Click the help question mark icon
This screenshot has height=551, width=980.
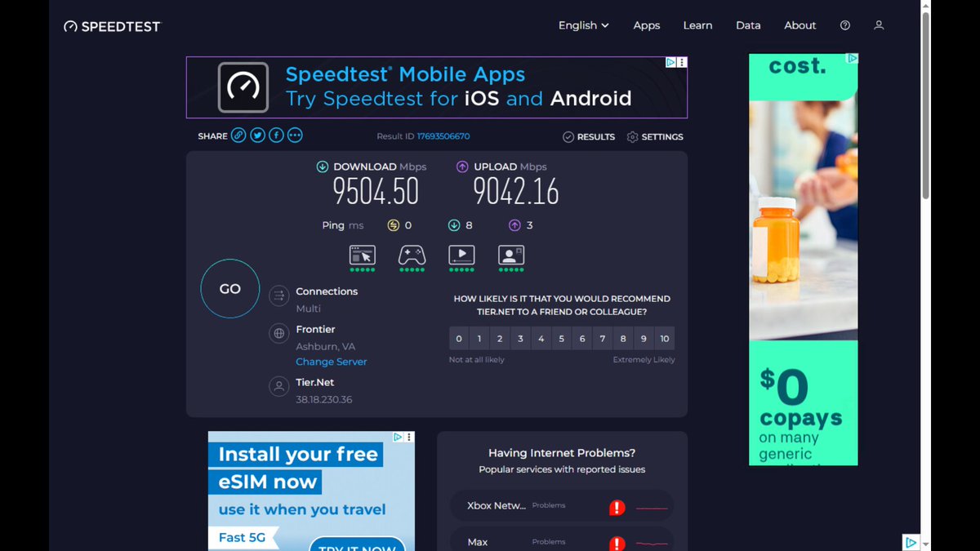click(x=845, y=25)
